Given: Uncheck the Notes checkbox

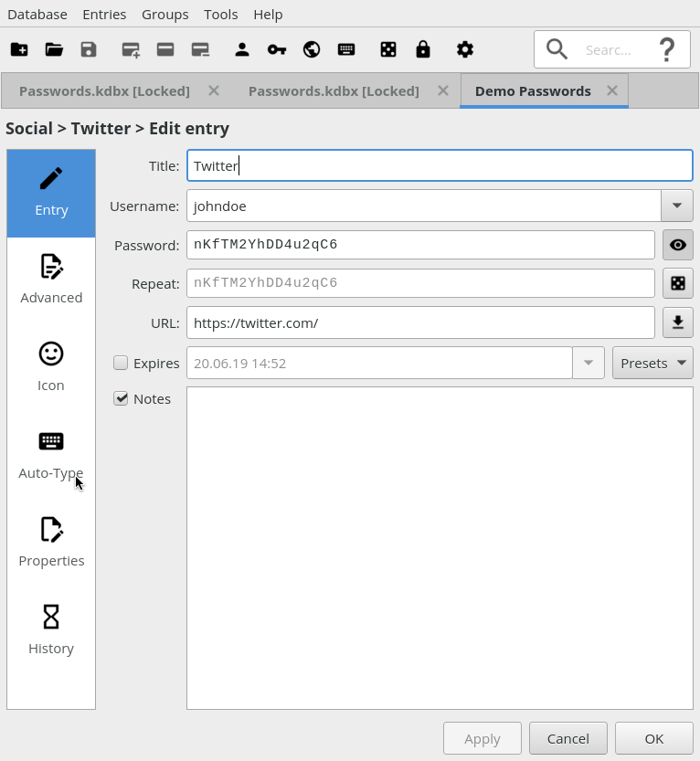Looking at the screenshot, I should (121, 398).
